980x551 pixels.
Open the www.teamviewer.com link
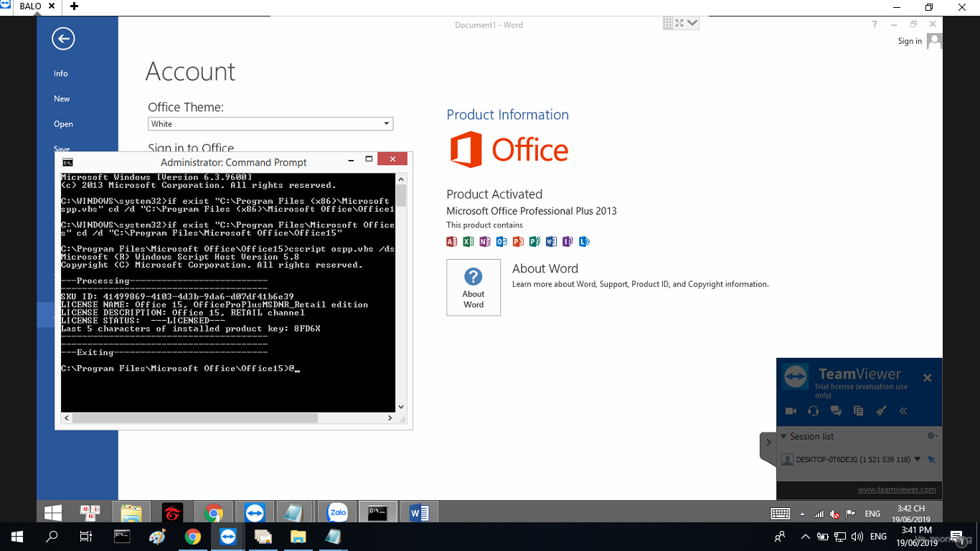click(897, 490)
